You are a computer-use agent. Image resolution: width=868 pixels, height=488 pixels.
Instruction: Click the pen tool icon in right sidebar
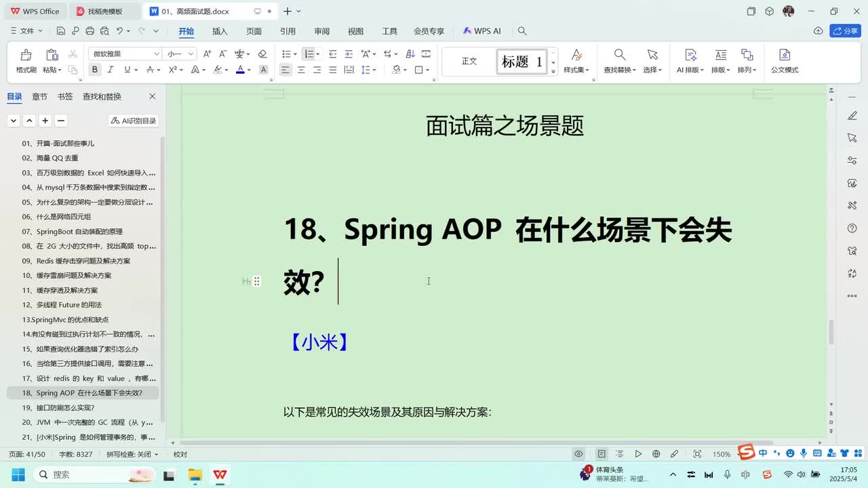point(852,116)
